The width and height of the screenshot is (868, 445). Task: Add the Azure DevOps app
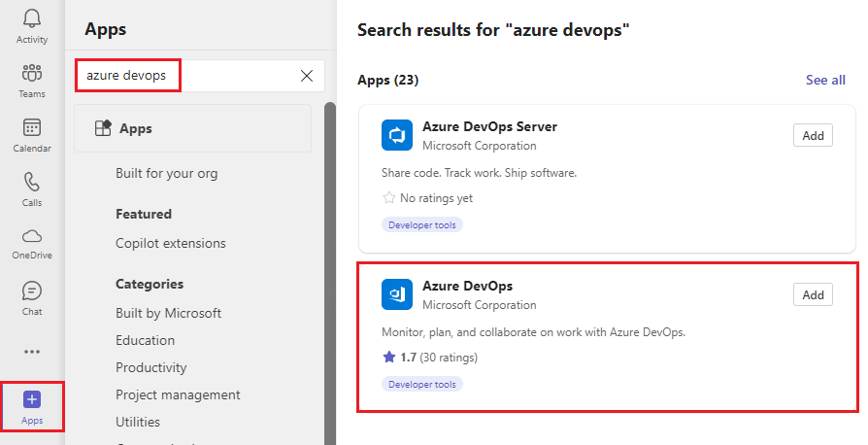[813, 294]
